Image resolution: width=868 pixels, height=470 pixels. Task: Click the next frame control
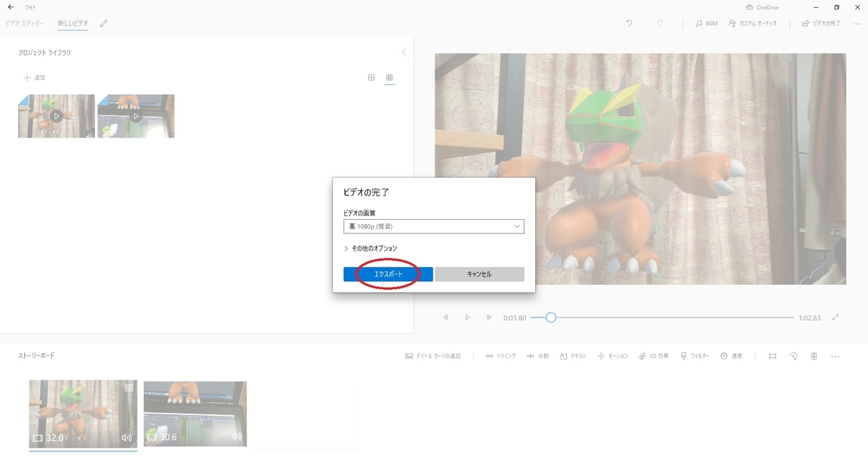489,317
